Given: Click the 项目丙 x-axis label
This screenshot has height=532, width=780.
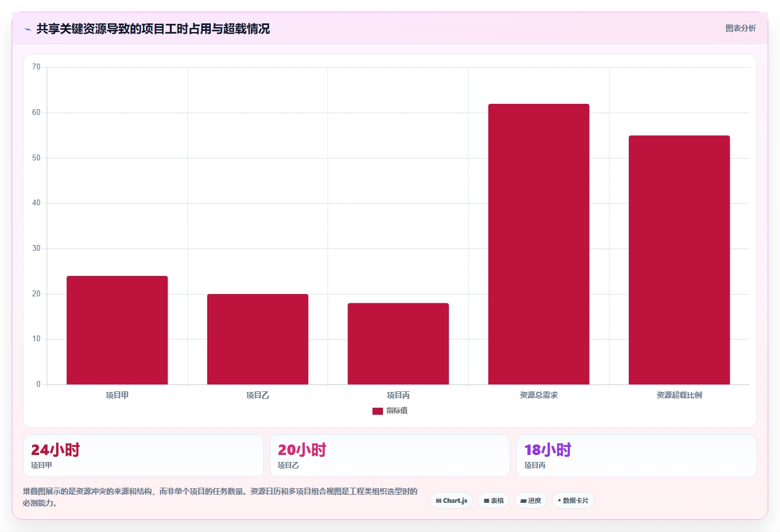Looking at the screenshot, I should pyautogui.click(x=398, y=395).
